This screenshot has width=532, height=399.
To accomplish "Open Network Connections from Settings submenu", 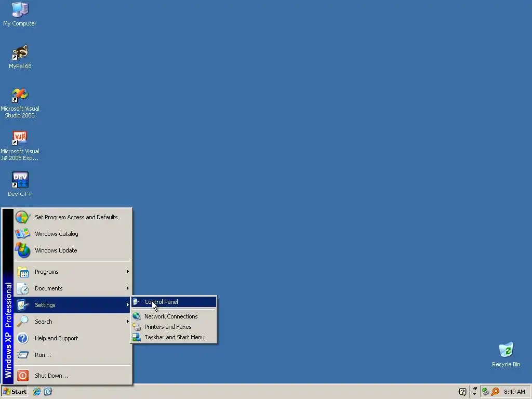I will pos(174,316).
